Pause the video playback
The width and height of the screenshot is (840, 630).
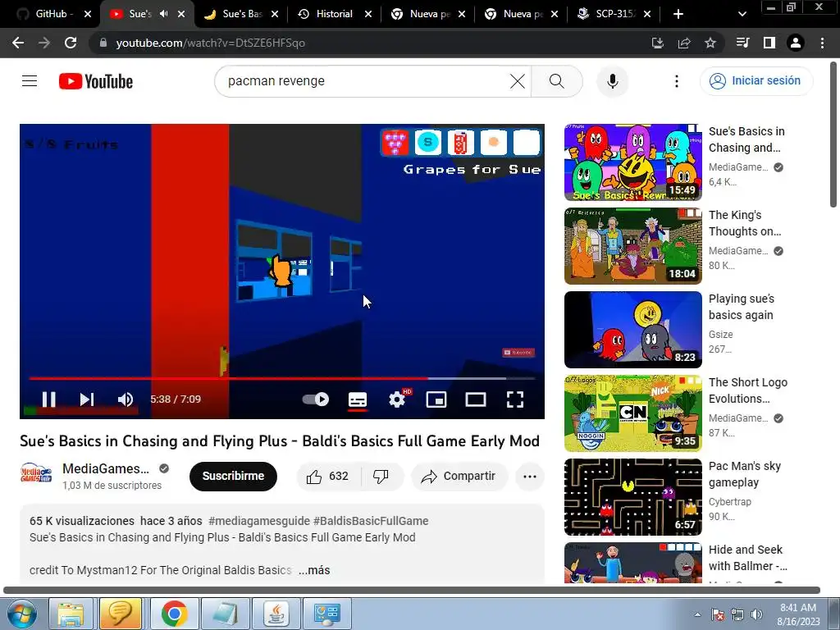(48, 399)
